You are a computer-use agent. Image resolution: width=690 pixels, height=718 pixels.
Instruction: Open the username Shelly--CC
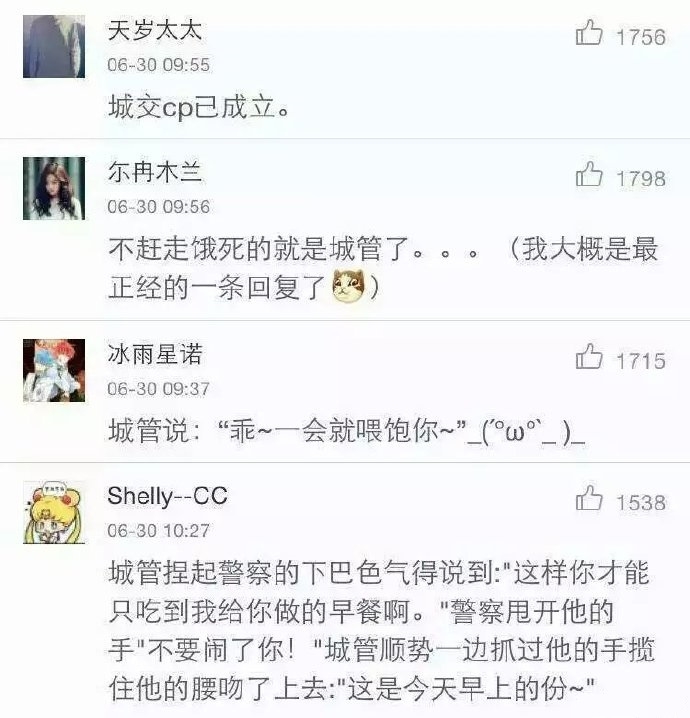click(x=168, y=497)
